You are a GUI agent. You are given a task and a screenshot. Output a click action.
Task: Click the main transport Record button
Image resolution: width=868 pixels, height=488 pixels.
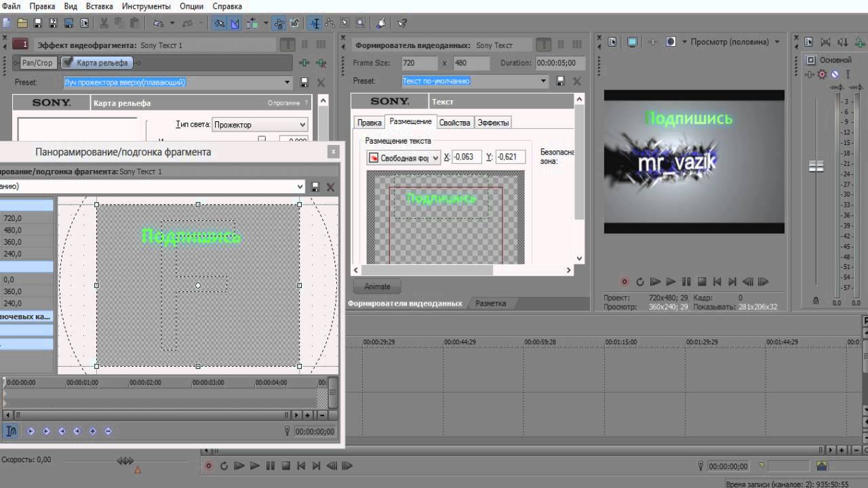tap(208, 466)
